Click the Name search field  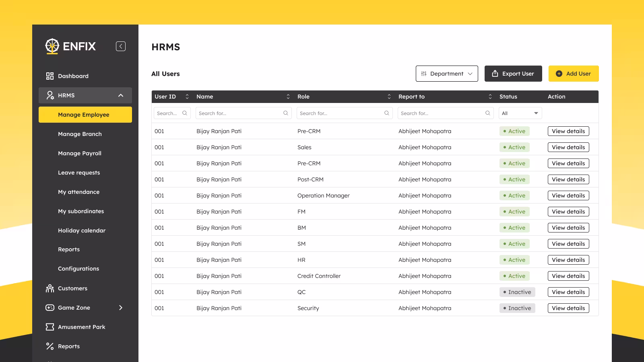(x=244, y=113)
